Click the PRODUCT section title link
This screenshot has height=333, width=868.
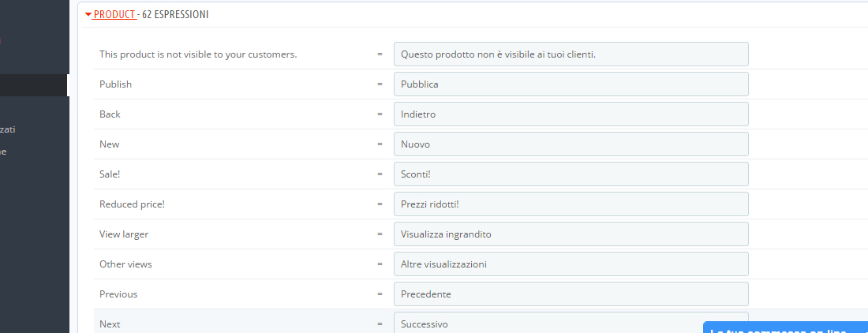coord(114,15)
